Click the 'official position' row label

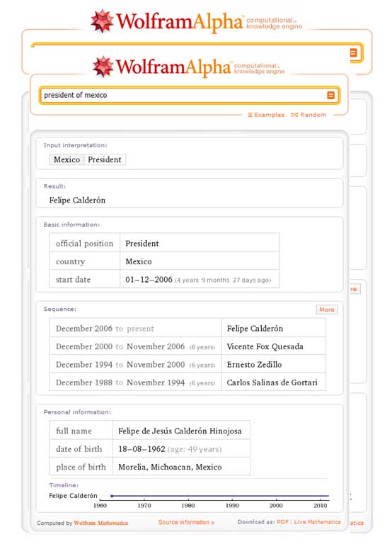pyautogui.click(x=85, y=244)
